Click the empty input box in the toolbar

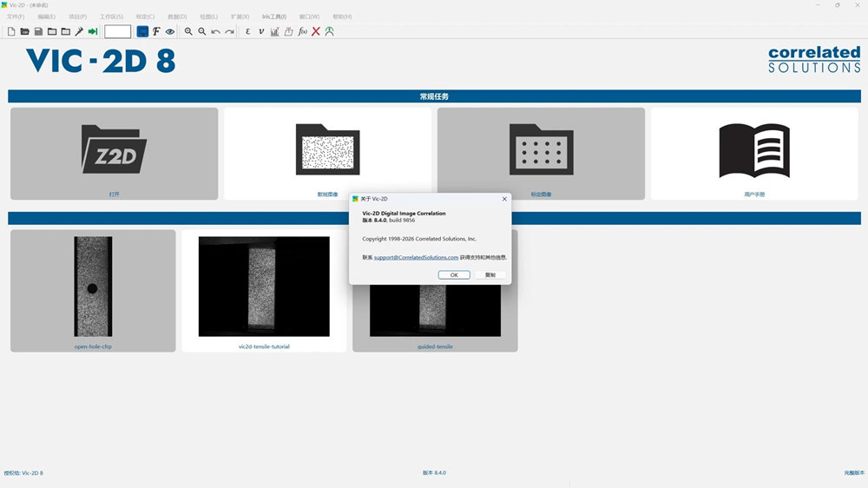tap(118, 31)
